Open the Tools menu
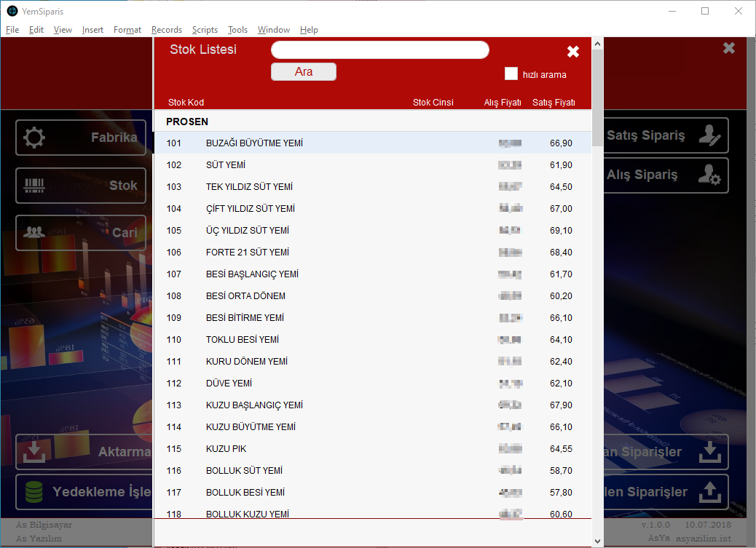The image size is (756, 548). point(237,30)
